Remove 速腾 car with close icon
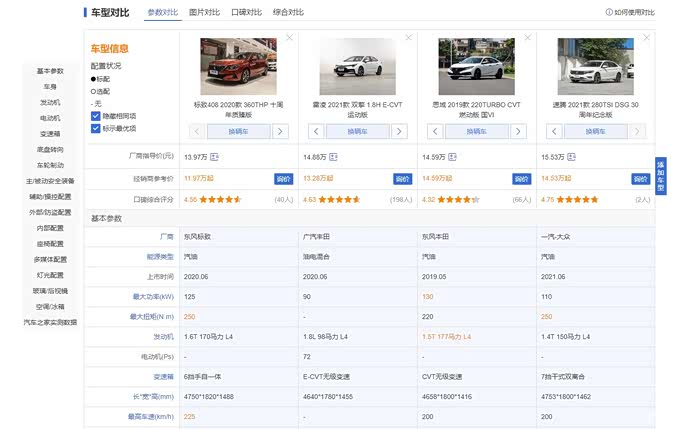700x429 pixels. pos(646,37)
